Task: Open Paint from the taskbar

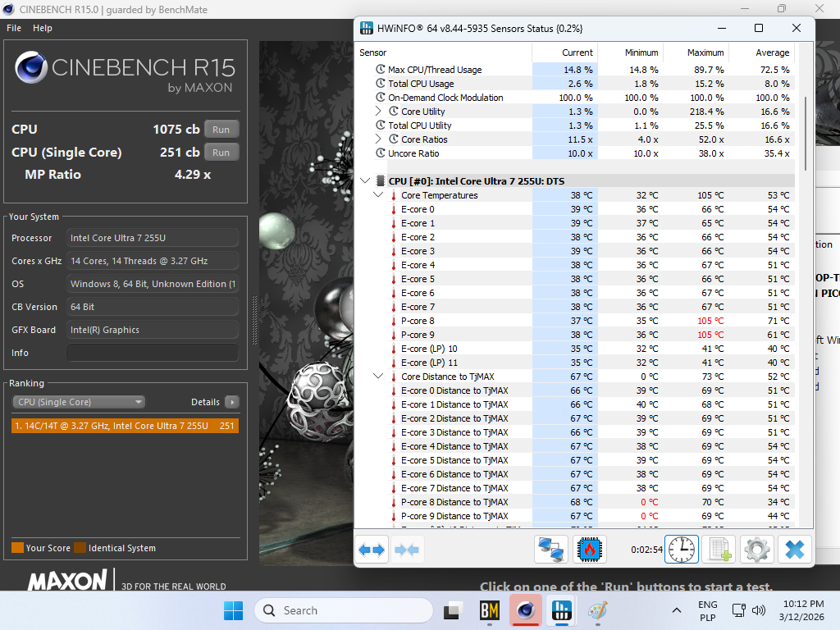Action: [597, 610]
